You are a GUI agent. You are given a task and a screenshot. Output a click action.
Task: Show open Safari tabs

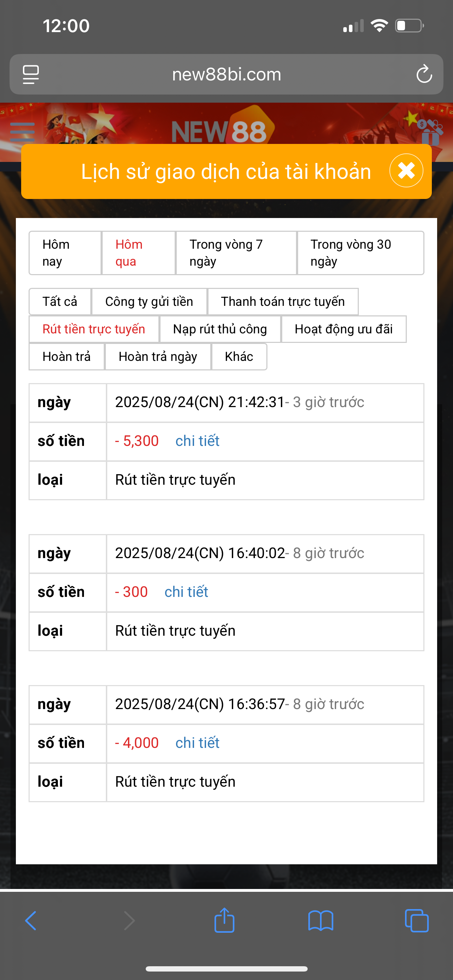click(x=417, y=921)
